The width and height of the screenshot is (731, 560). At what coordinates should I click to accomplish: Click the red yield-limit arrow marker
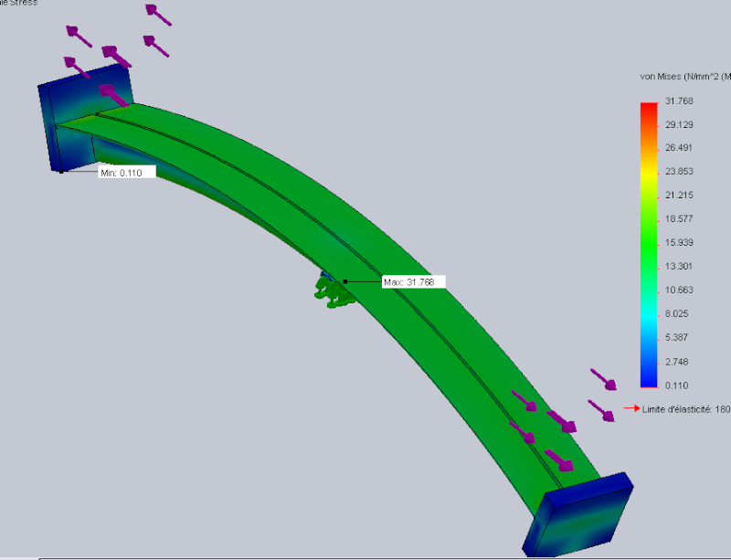(x=631, y=408)
